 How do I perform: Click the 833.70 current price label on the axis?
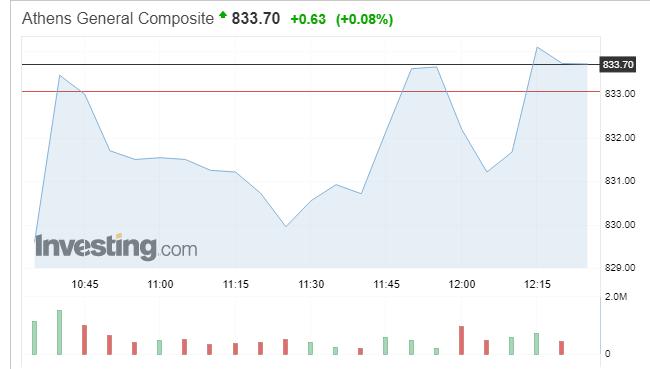pyautogui.click(x=618, y=65)
